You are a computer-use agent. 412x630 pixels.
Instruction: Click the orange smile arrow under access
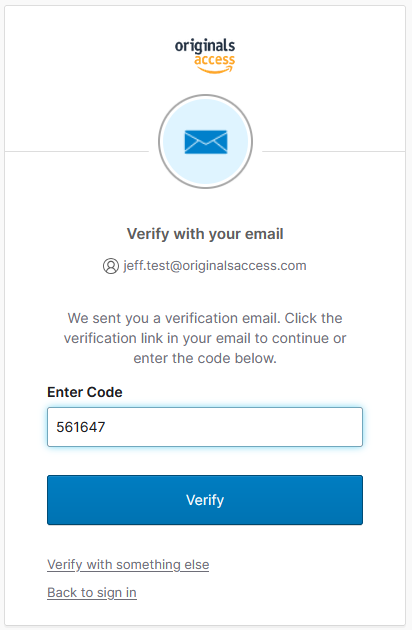click(x=215, y=70)
